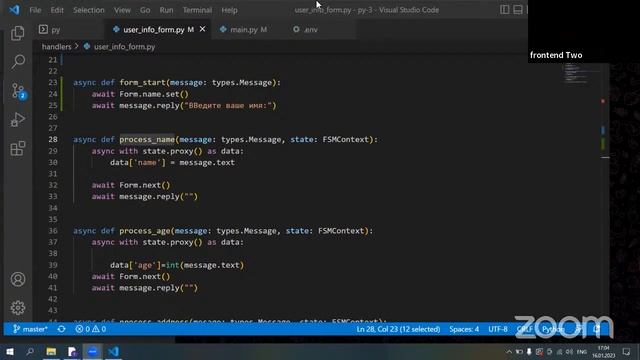The width and height of the screenshot is (640, 360).
Task: Click 'frontend Two' Zoom participant thumbnail
Action: 584,31
